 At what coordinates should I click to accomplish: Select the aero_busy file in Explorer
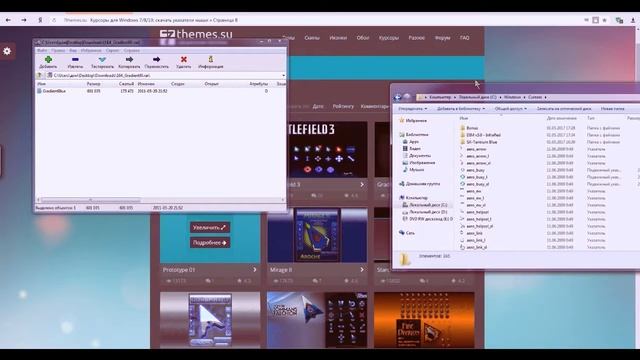point(473,170)
